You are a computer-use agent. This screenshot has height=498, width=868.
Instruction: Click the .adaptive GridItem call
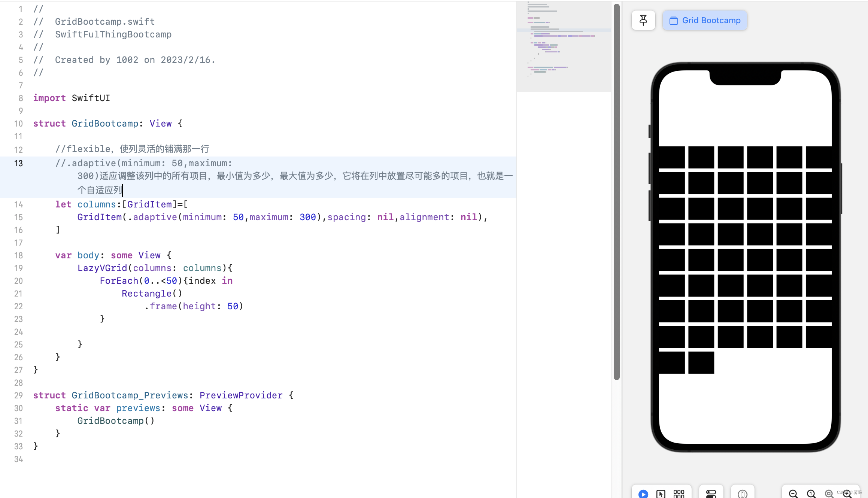click(155, 217)
